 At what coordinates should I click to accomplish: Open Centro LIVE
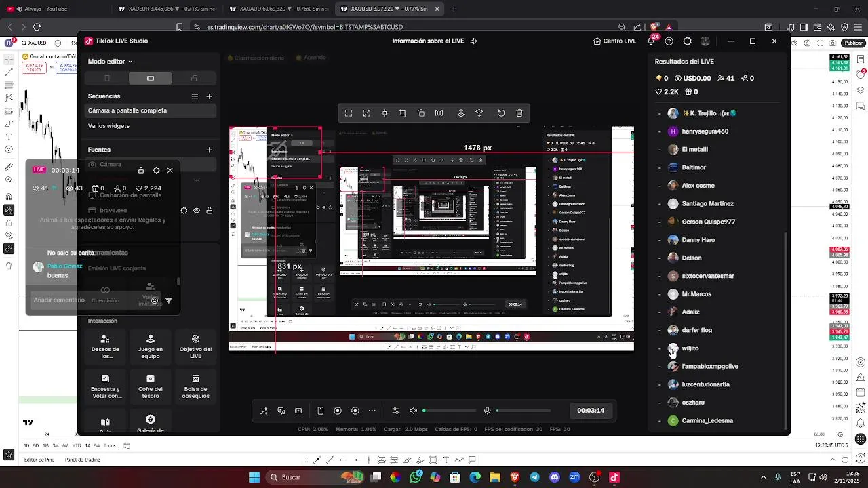pos(614,41)
